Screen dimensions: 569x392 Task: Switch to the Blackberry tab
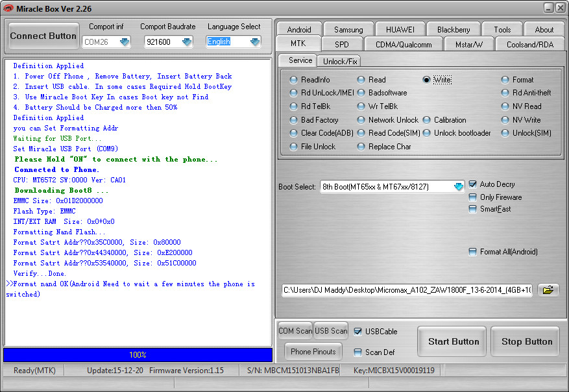tap(454, 29)
